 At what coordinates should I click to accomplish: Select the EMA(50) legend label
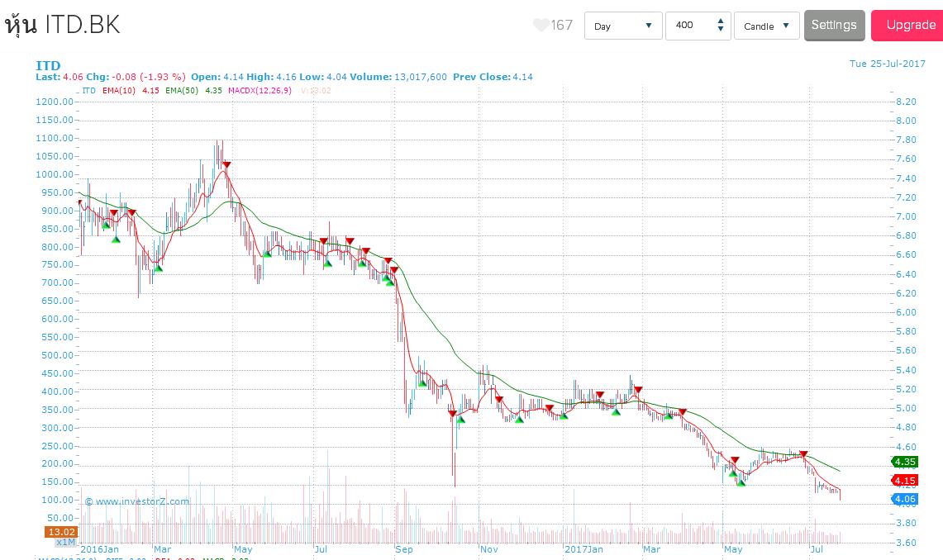pyautogui.click(x=182, y=90)
